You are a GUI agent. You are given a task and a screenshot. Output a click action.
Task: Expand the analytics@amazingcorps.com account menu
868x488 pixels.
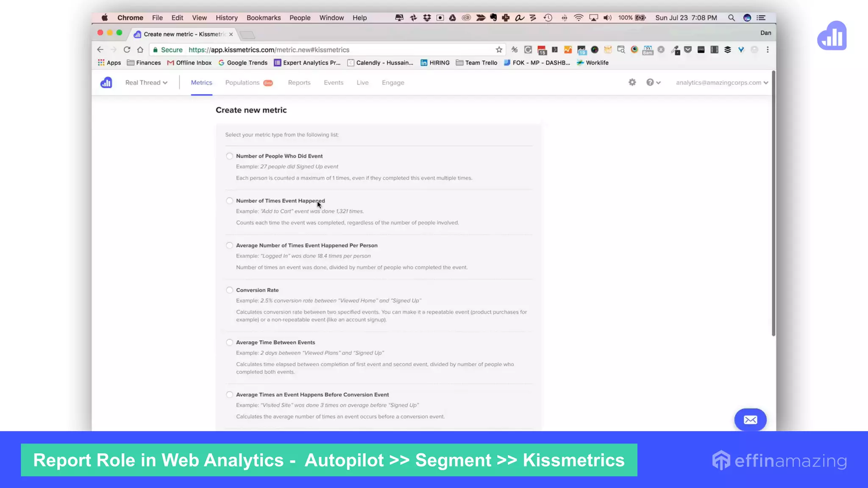point(722,83)
